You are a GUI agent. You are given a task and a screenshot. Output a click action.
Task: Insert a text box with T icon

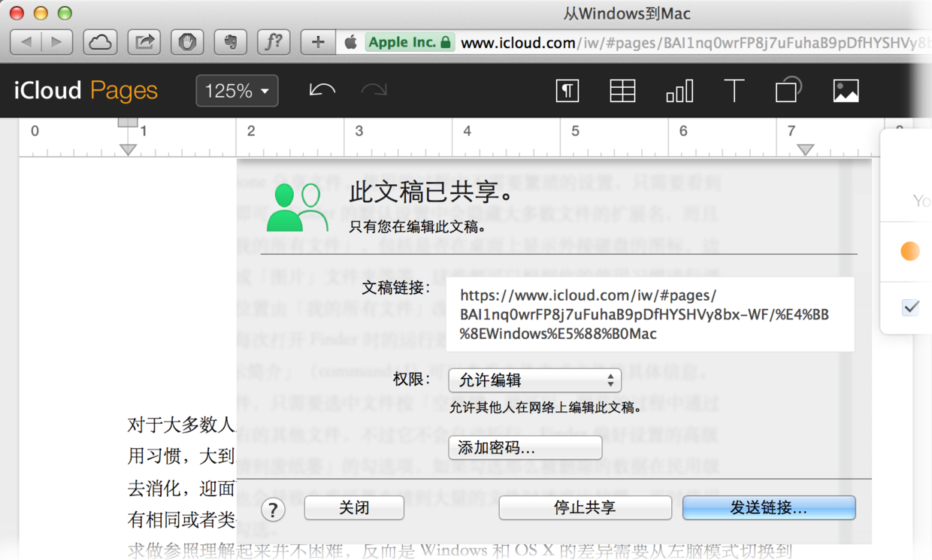tap(734, 91)
